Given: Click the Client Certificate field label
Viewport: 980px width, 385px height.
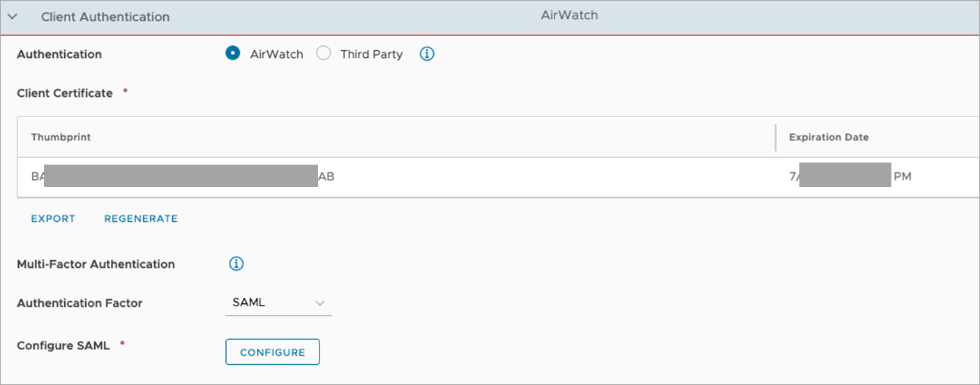Looking at the screenshot, I should click(x=65, y=93).
